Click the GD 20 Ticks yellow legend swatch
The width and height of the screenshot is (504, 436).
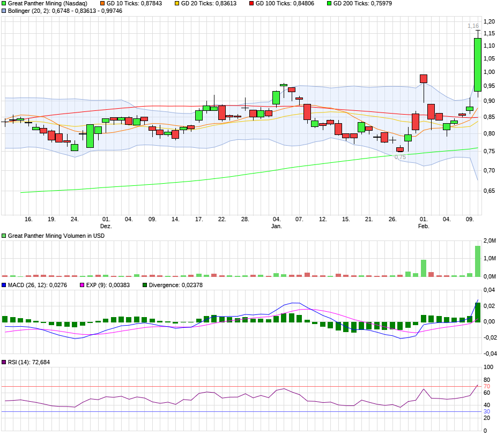[x=177, y=3]
